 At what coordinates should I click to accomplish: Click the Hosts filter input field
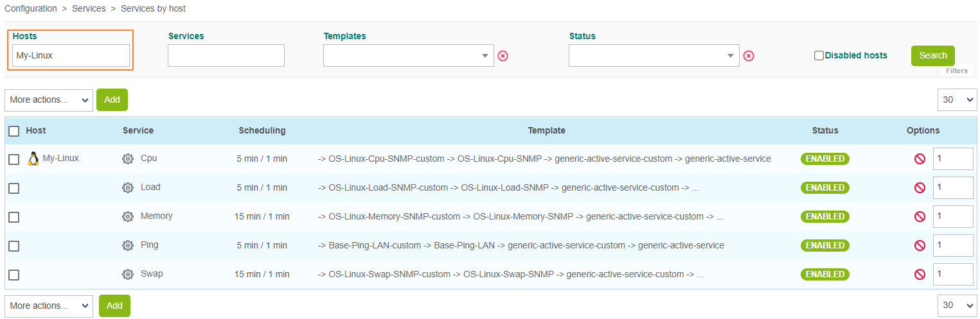tap(71, 56)
